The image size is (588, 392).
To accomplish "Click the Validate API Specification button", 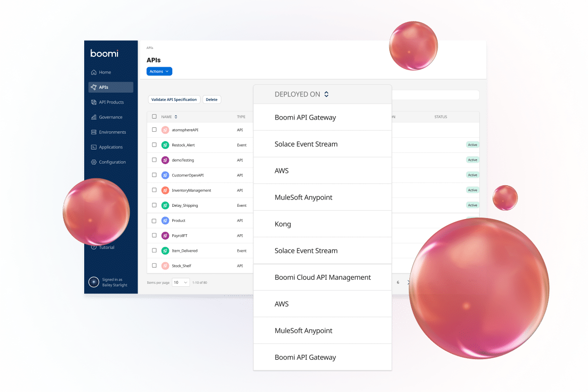I will [174, 99].
